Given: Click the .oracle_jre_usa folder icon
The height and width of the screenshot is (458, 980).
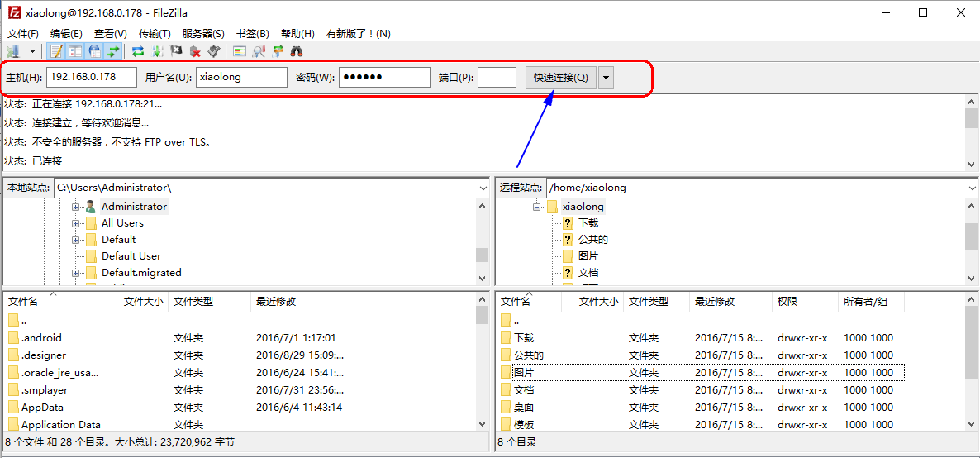Looking at the screenshot, I should point(14,373).
